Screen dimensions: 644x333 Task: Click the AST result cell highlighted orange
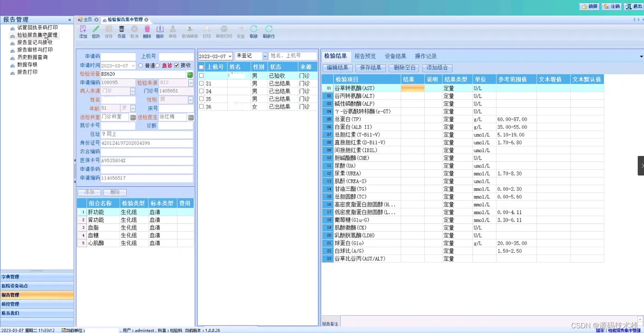pyautogui.click(x=413, y=88)
